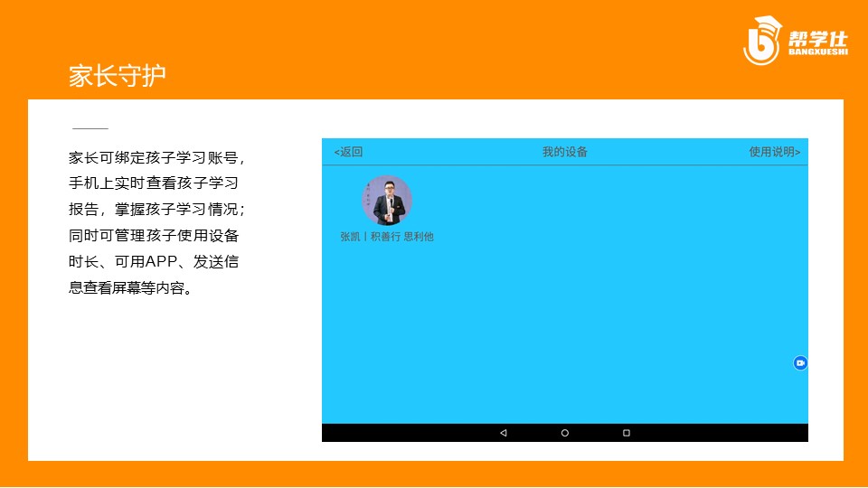Click the text line 时长、可用APP、发送信

[x=154, y=262]
